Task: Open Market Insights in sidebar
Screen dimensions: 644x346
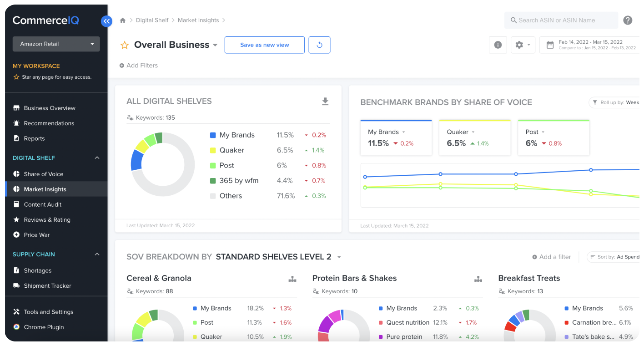Action: (x=56, y=189)
